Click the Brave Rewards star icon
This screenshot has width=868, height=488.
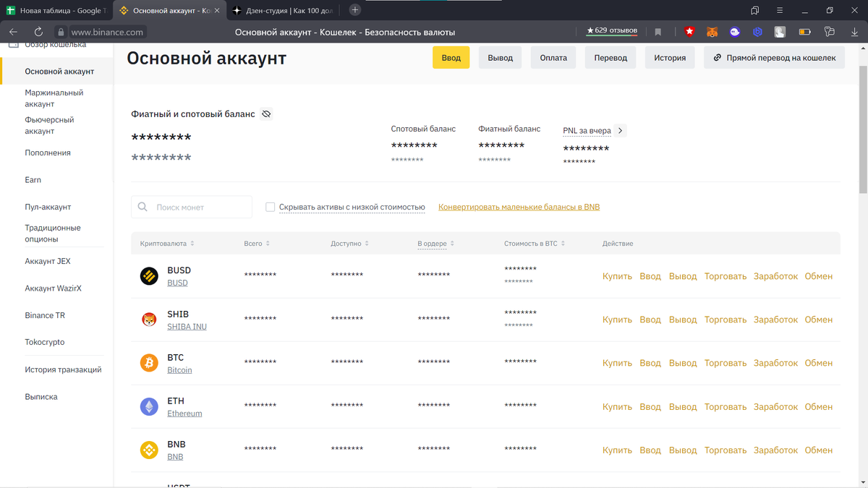pyautogui.click(x=689, y=31)
